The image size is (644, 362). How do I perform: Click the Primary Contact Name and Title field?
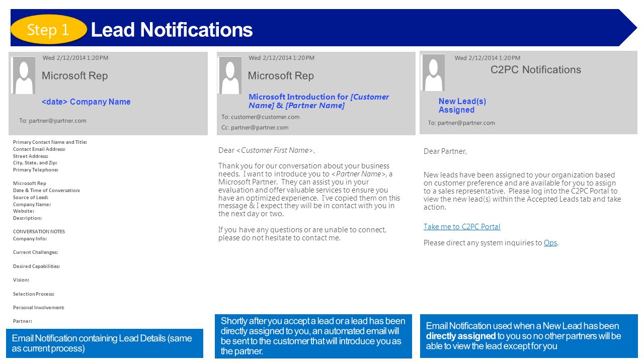pos(50,142)
